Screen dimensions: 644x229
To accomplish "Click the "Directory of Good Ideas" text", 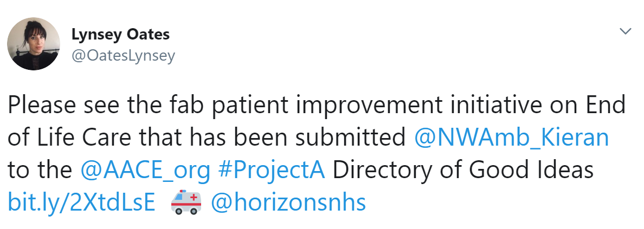I will tap(463, 171).
